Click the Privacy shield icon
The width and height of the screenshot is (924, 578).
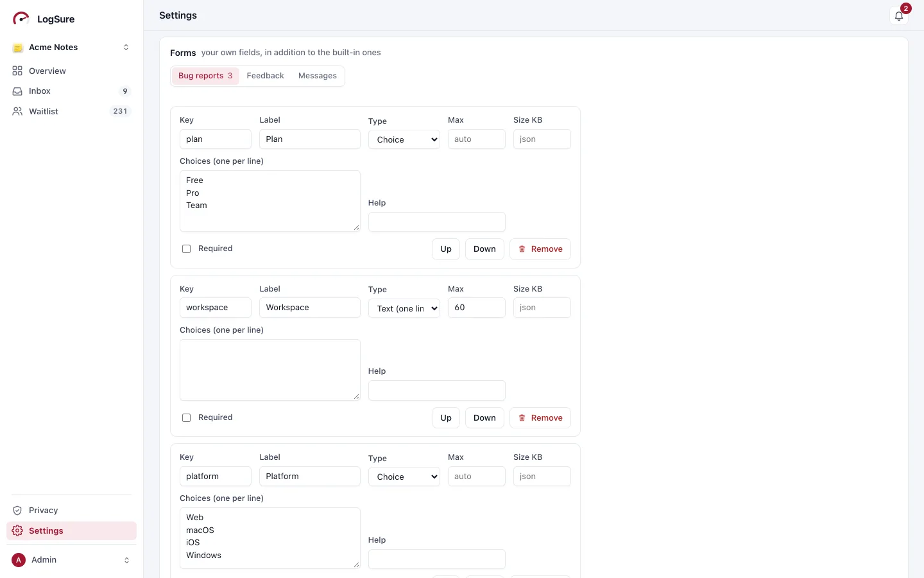pos(17,511)
